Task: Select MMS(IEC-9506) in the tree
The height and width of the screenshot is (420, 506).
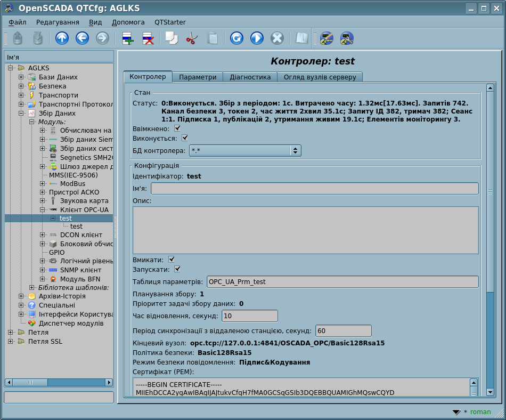Action: point(74,175)
